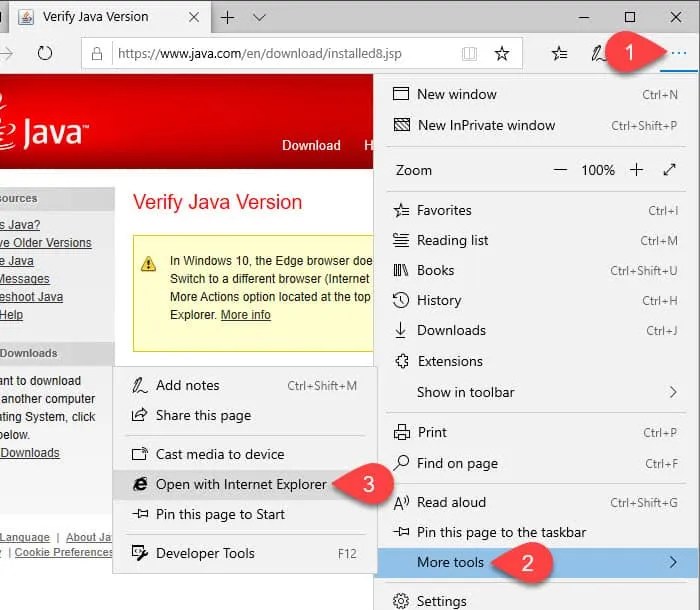The image size is (700, 610).
Task: Choose New InPrivate window text
Action: (487, 125)
